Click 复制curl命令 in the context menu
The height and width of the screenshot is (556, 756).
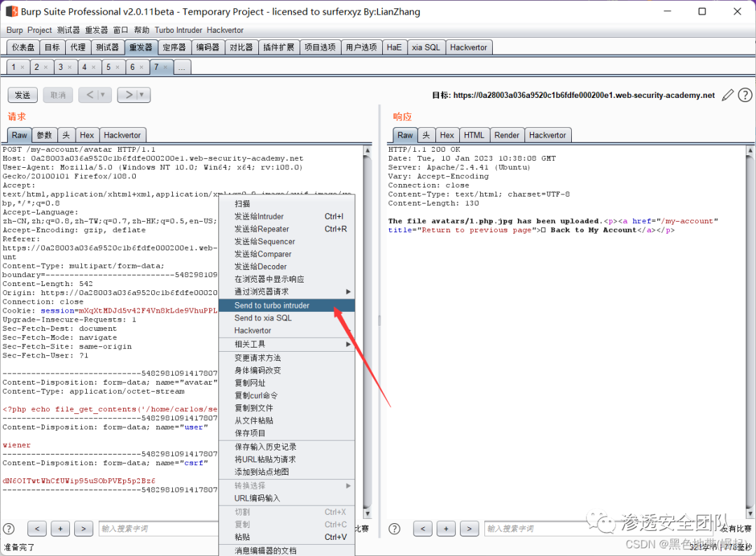(x=287, y=395)
